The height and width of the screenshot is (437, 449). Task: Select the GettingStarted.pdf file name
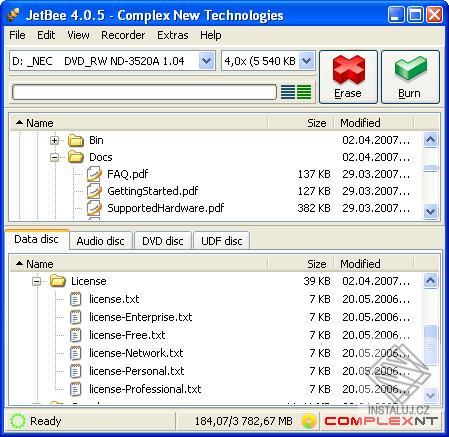153,191
